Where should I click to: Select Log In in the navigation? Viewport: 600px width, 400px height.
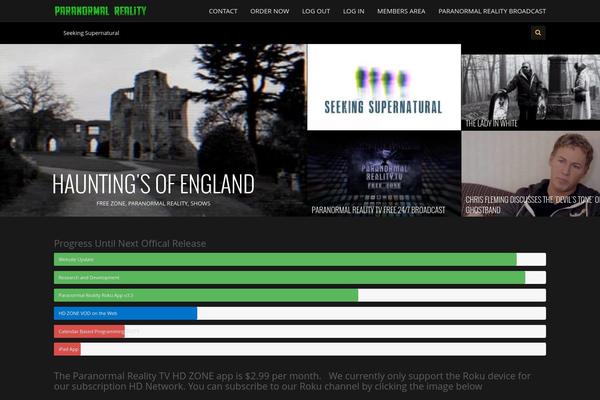click(x=354, y=11)
